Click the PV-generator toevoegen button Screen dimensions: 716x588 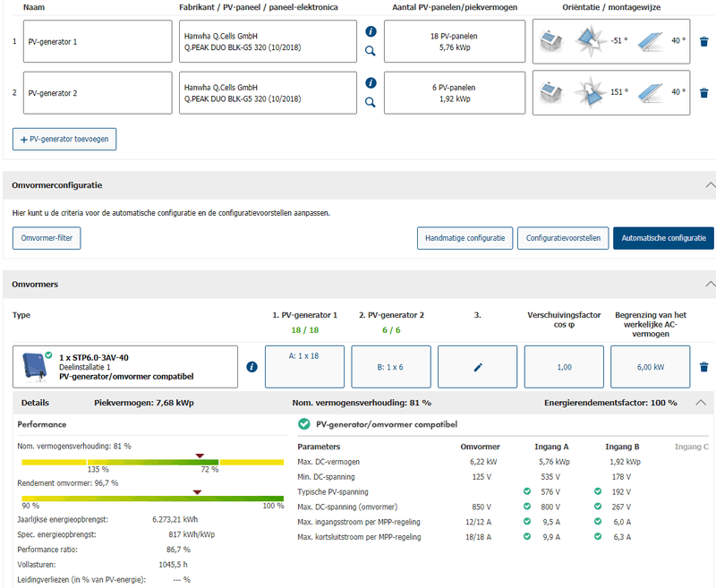click(x=64, y=140)
